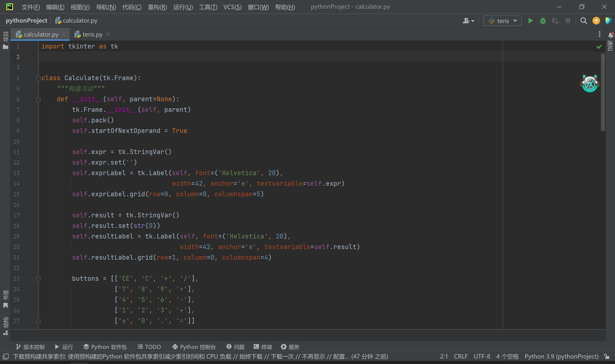Viewport: 615px width, 364px height.
Task: Click the shared index download notification text
Action: pos(200,356)
